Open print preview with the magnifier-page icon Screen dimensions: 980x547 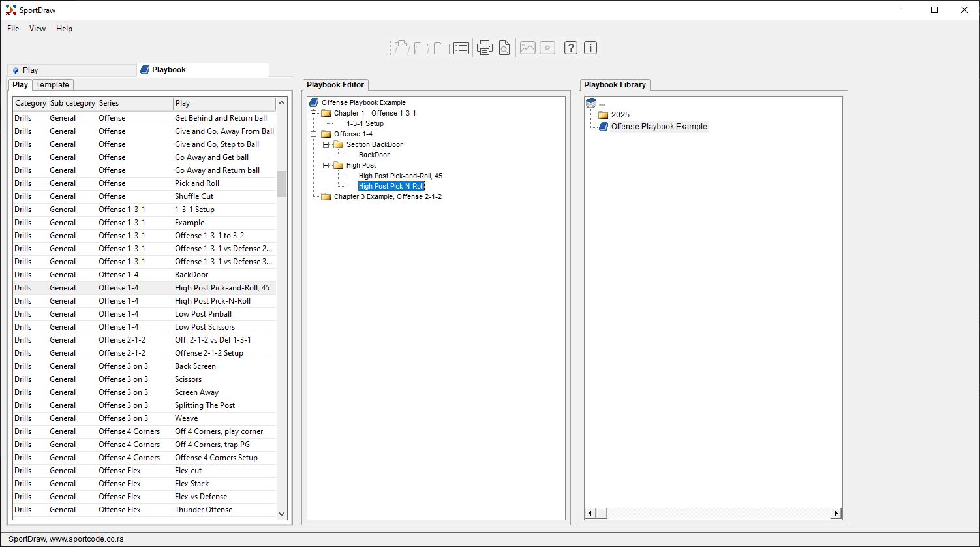(503, 47)
